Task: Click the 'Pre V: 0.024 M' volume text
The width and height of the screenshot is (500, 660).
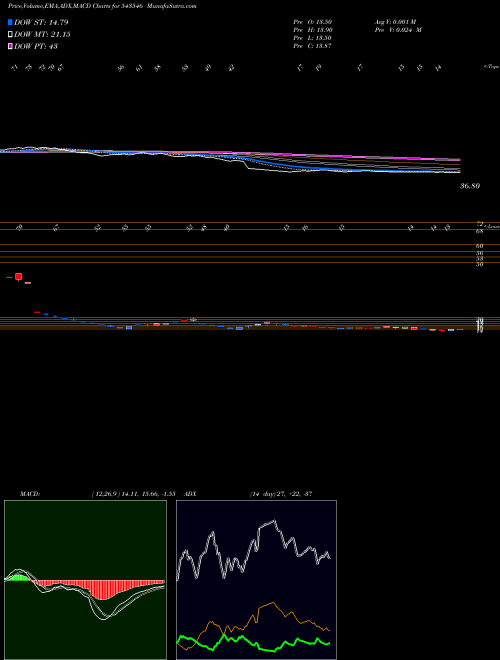Action: pos(398,30)
